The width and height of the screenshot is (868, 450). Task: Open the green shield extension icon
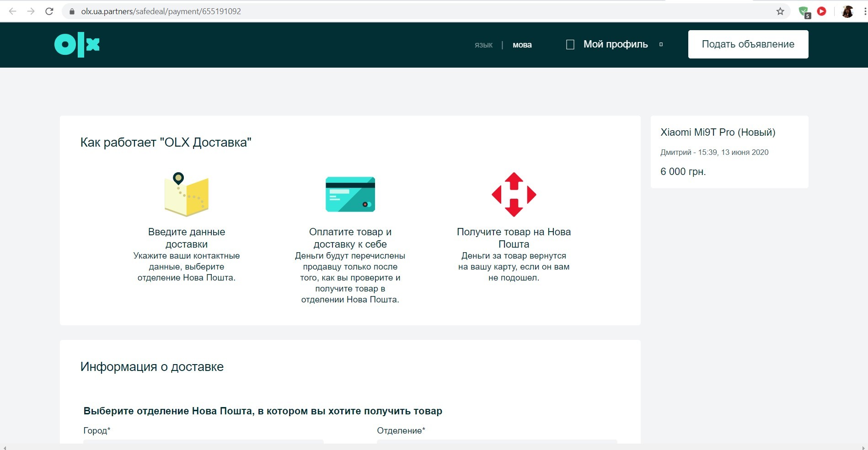(804, 12)
